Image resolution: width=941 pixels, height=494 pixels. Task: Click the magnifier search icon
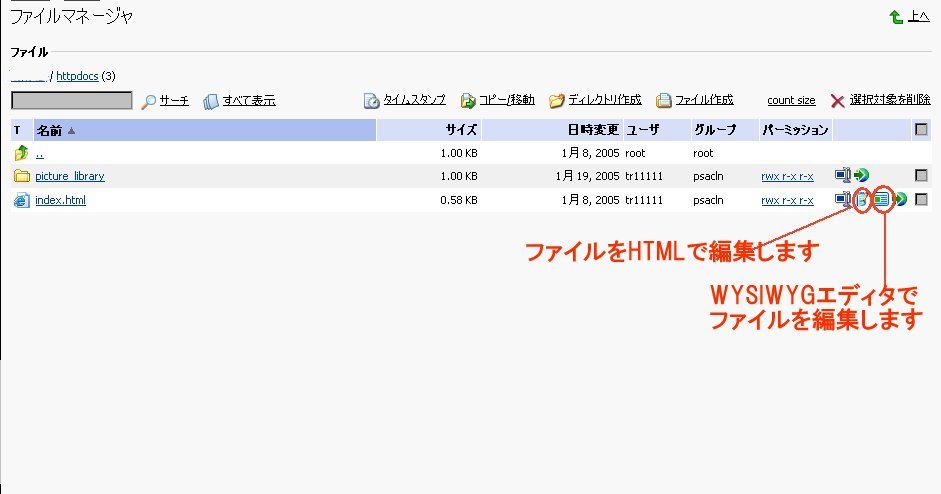pos(148,101)
